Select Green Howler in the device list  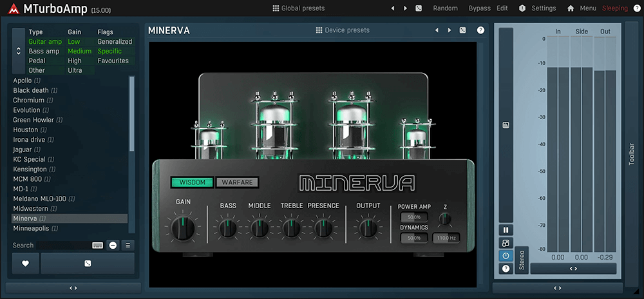(70, 120)
